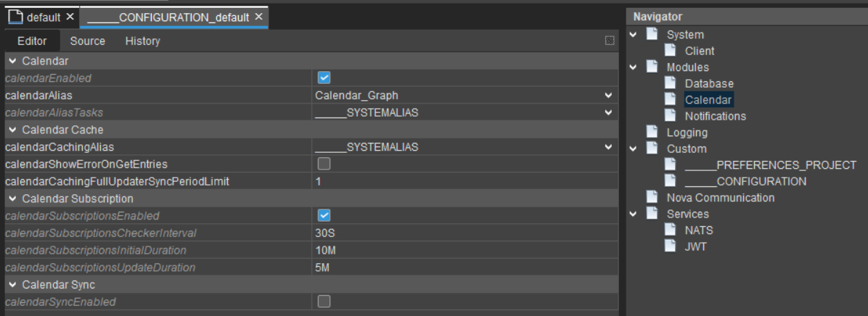Collapse the Custom node in Navigator
The width and height of the screenshot is (868, 316).
tap(634, 148)
